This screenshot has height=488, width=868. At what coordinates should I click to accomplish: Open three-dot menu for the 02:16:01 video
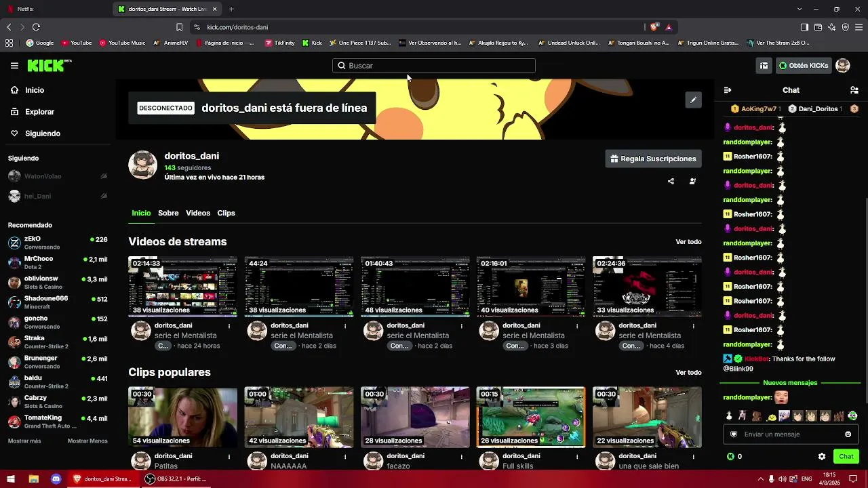coord(577,326)
